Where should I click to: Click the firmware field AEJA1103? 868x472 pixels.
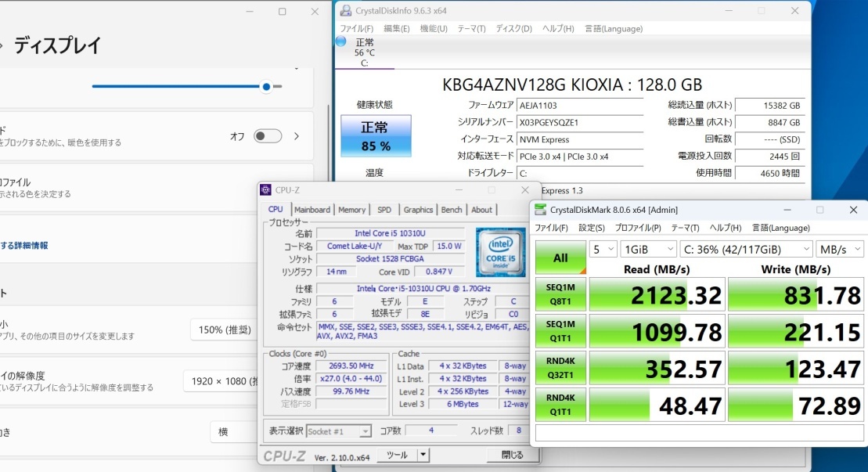point(579,105)
